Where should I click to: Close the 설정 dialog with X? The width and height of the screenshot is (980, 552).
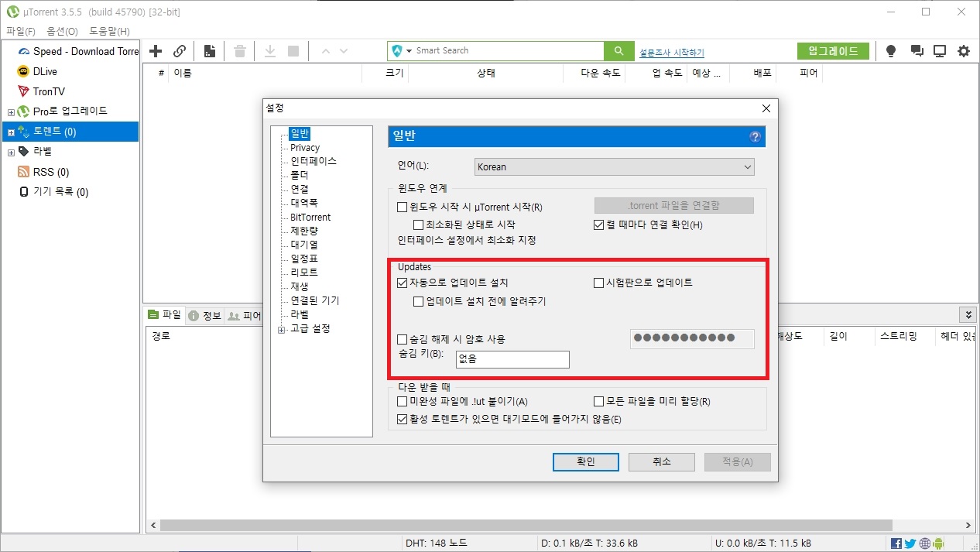(x=766, y=108)
